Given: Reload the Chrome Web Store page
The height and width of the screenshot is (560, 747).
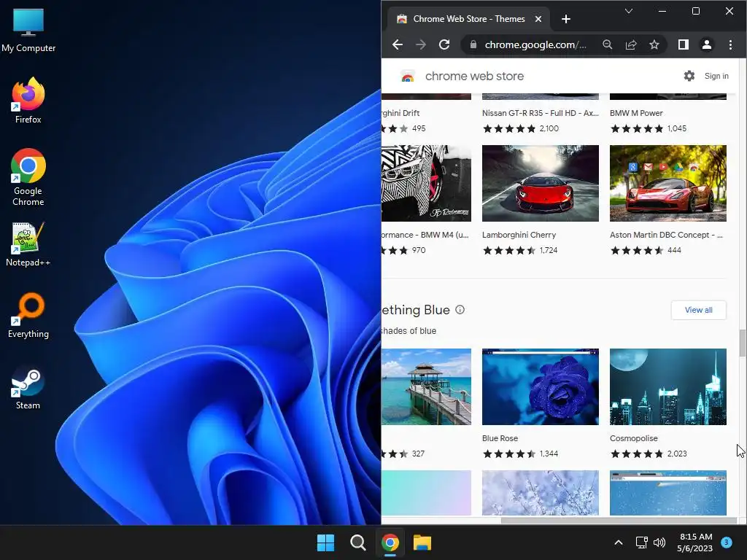Looking at the screenshot, I should coord(444,44).
